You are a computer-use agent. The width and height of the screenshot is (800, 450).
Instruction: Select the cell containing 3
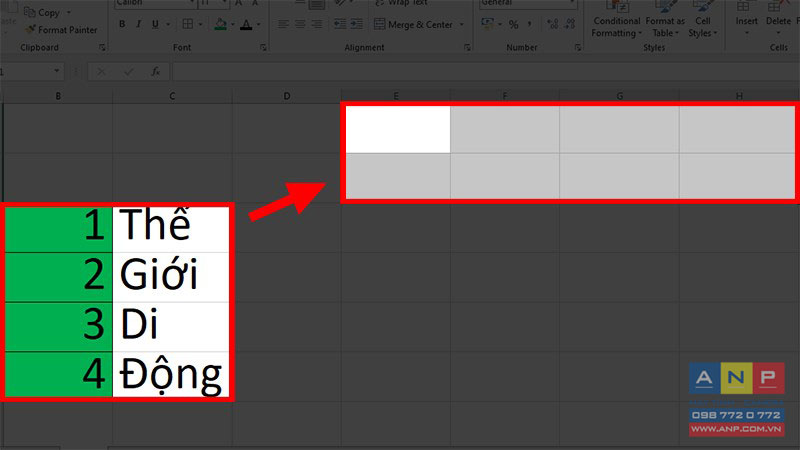[x=58, y=327]
